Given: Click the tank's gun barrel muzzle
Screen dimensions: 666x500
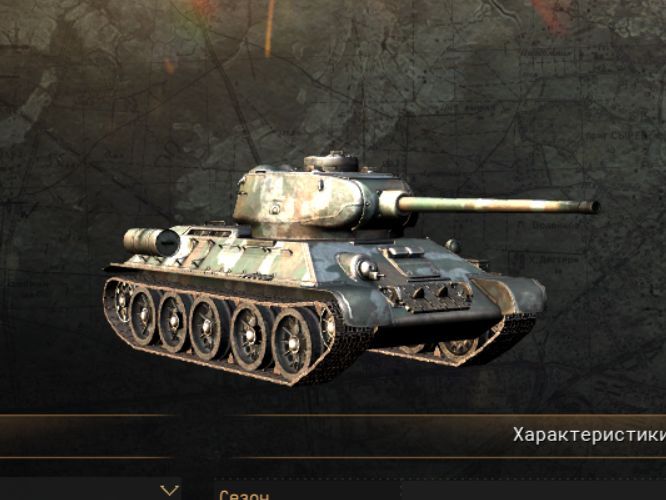Looking at the screenshot, I should [x=593, y=207].
